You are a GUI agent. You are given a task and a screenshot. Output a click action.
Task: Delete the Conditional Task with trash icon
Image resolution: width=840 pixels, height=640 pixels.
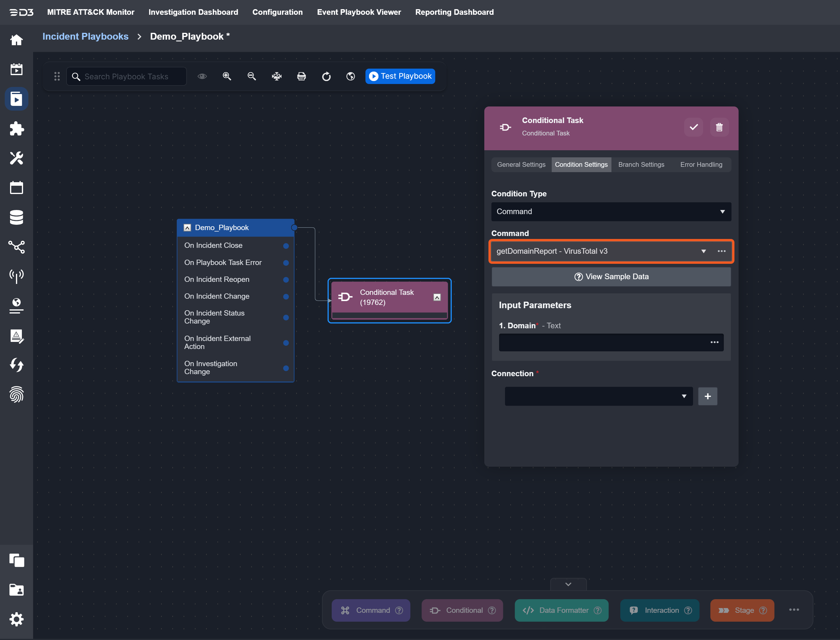click(719, 127)
